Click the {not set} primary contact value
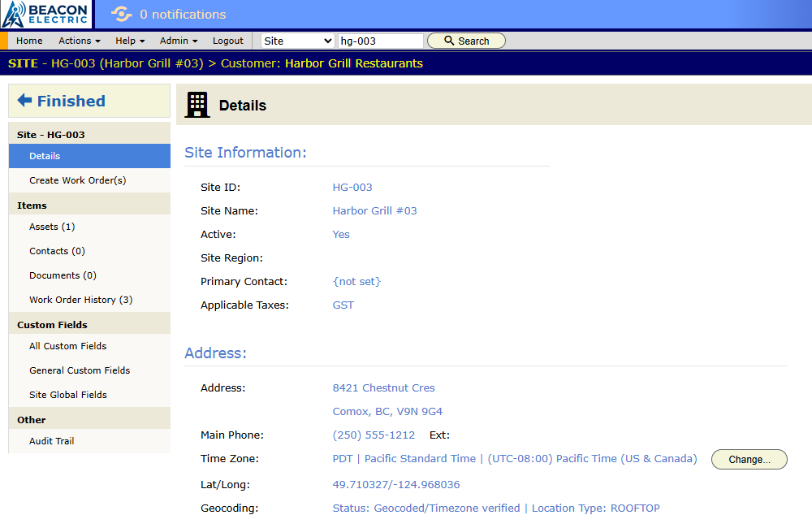This screenshot has width=812, height=528. (x=356, y=281)
